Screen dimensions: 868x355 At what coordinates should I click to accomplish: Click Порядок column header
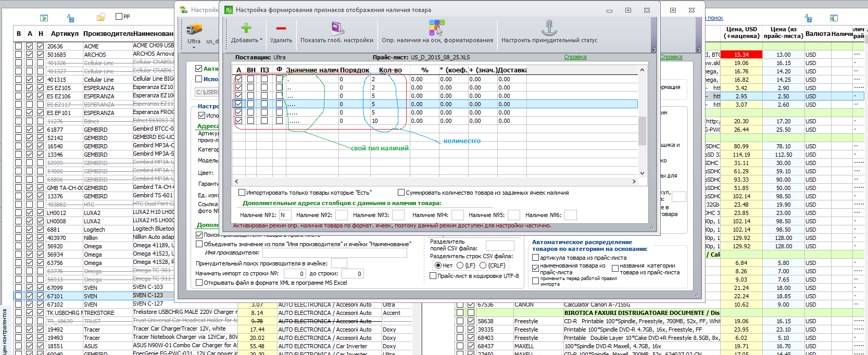click(355, 70)
